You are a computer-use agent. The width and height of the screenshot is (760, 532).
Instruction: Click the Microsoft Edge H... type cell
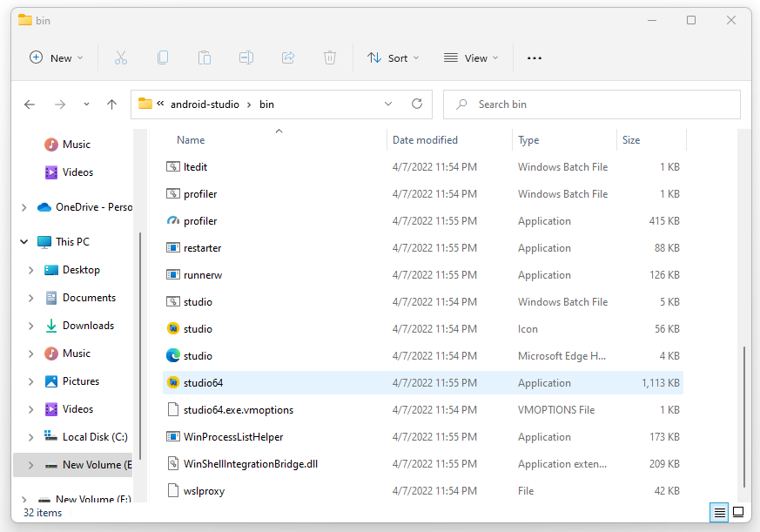pyautogui.click(x=562, y=356)
